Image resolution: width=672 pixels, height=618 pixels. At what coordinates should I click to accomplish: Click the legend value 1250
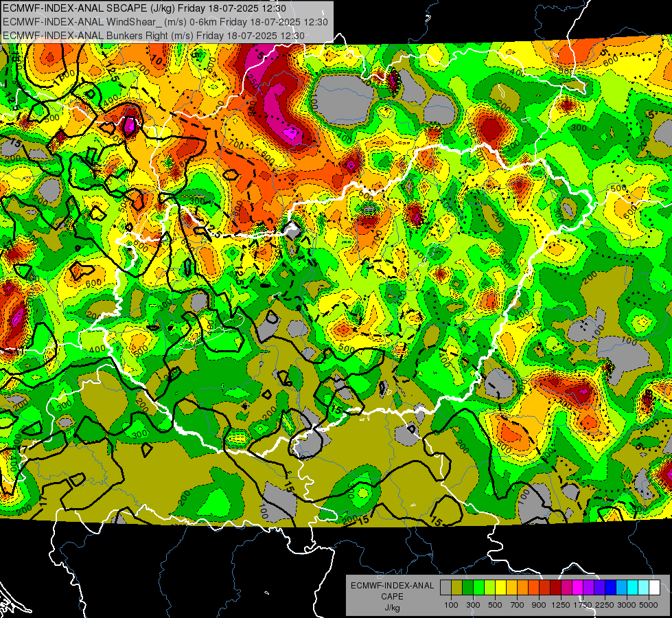pos(561,605)
